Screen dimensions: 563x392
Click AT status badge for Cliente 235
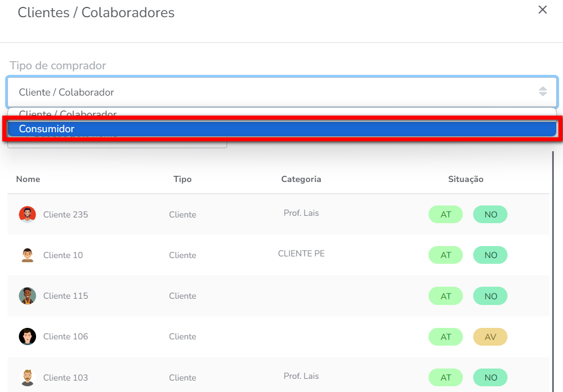tap(446, 215)
